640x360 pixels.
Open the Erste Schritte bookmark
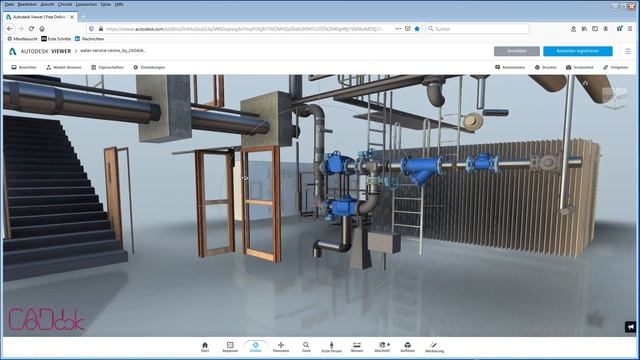click(x=56, y=39)
